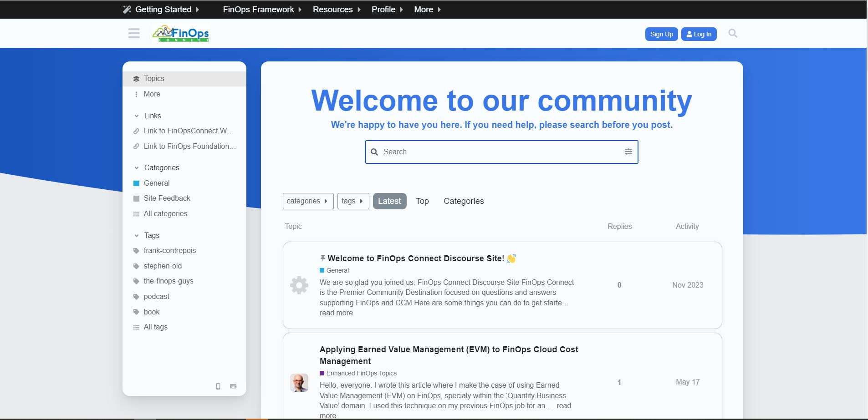Switch to the Top tab
Image resolution: width=868 pixels, height=420 pixels.
(x=422, y=201)
